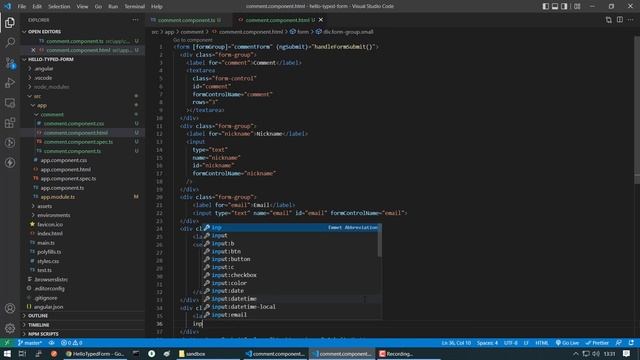640x360 pixels.
Task: Open the Terminal menu
Action: click(134, 6)
